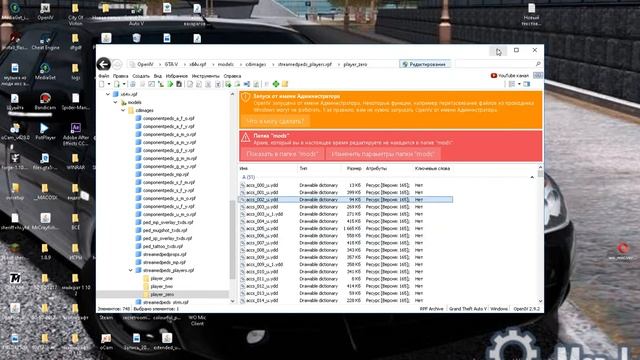Go back with the black arrow button

104,64
